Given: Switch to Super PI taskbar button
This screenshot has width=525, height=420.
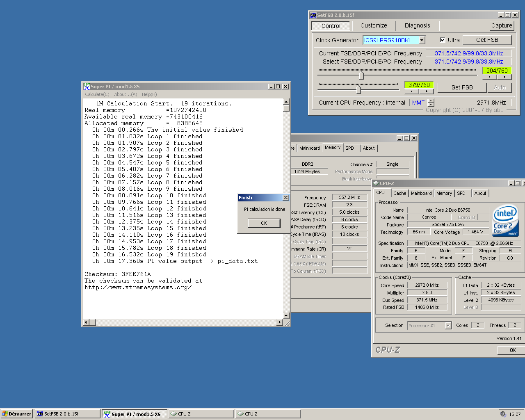Looking at the screenshot, I should click(135, 414).
